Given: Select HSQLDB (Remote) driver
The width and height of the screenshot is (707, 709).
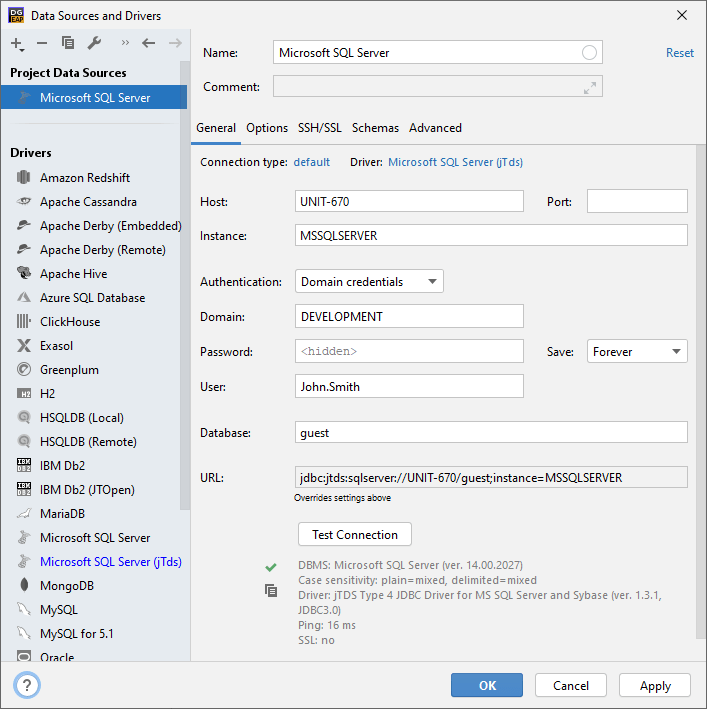Looking at the screenshot, I should 94,441.
